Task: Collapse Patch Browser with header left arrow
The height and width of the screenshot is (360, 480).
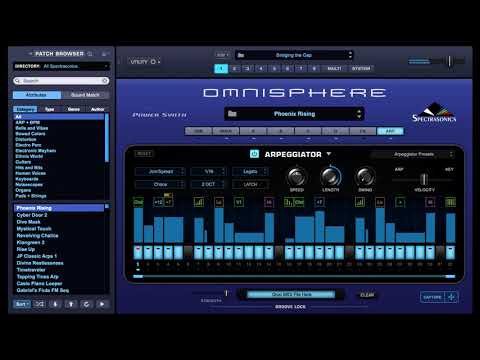Action: click(x=30, y=54)
